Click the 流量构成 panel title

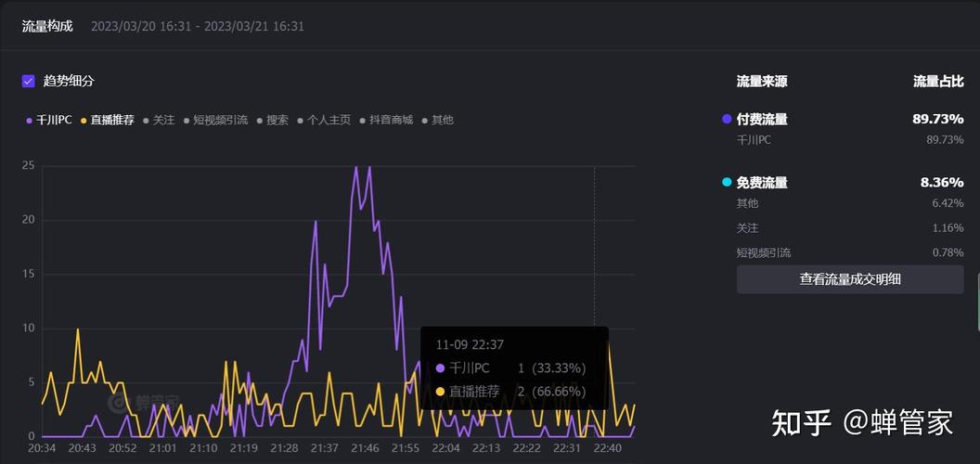point(47,26)
